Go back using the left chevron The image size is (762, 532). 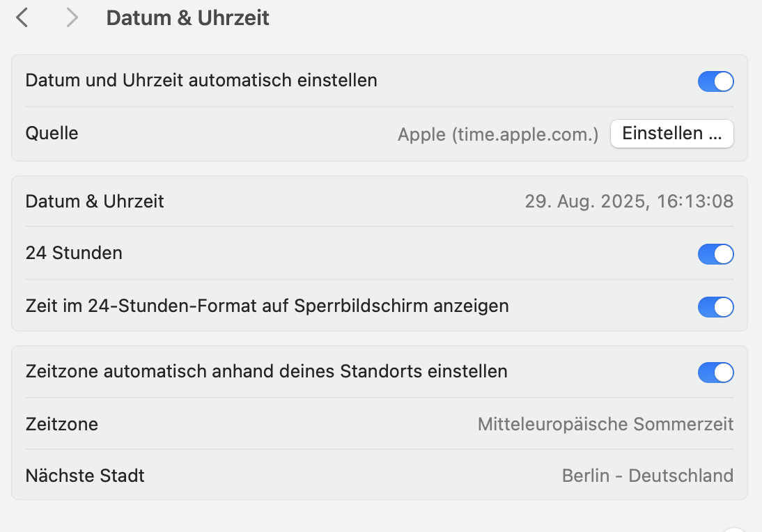point(22,18)
